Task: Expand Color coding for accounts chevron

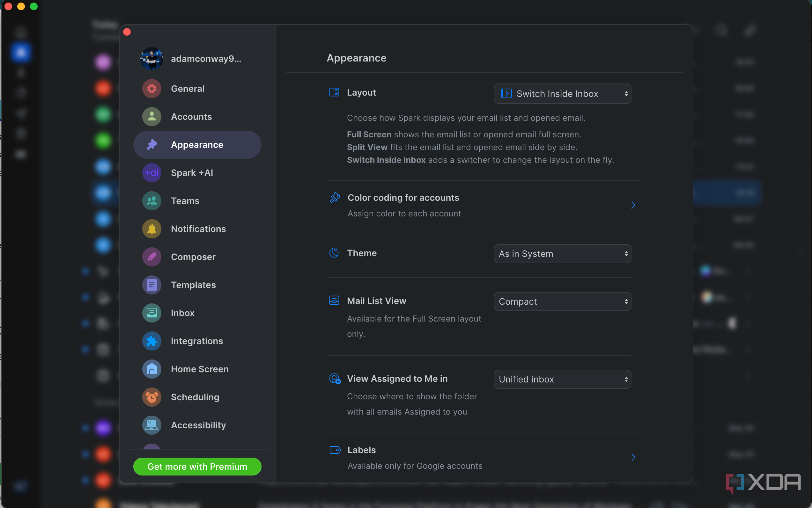Action: (x=633, y=205)
